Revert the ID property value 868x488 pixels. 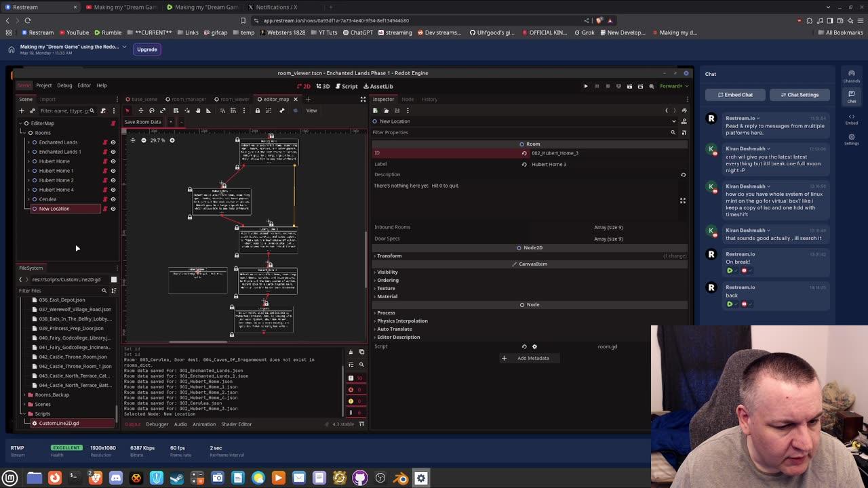524,153
